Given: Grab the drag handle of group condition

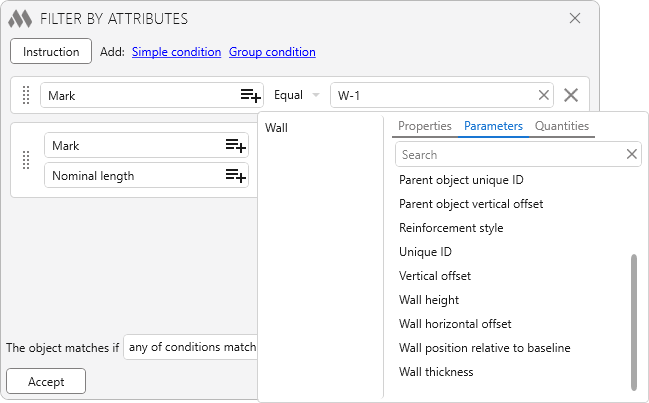Looking at the screenshot, I should 26,160.
